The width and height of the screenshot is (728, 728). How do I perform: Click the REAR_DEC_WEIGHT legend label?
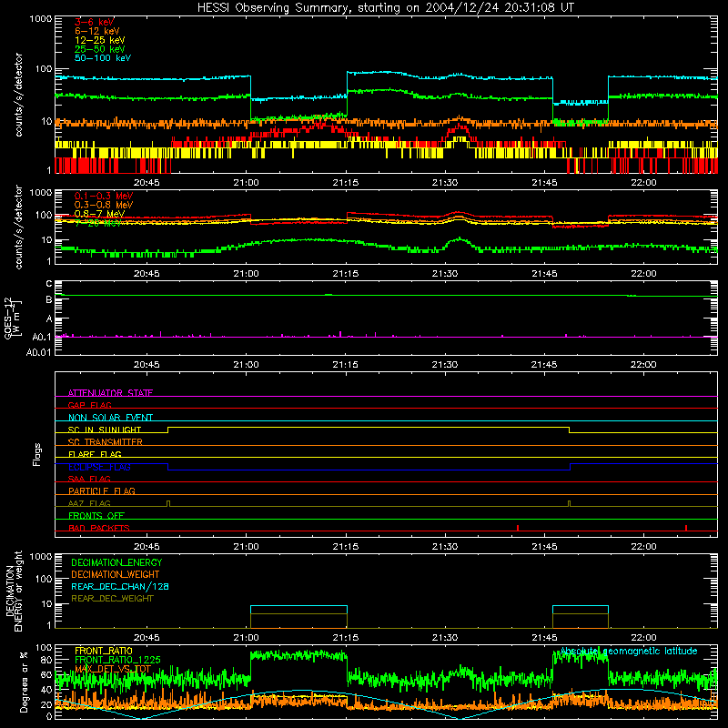[112, 599]
